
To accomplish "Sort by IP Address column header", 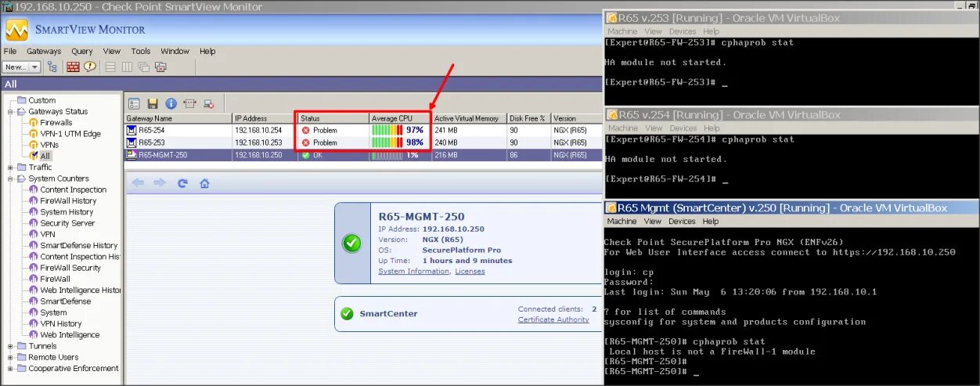I will [265, 118].
